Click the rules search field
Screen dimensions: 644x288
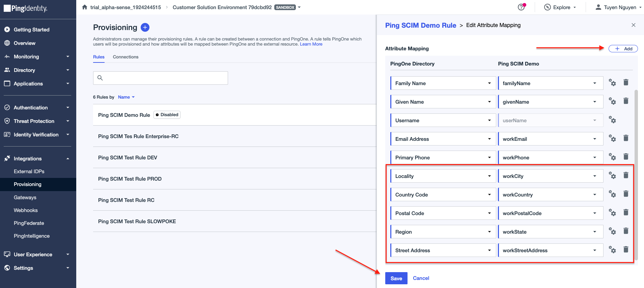[x=161, y=78]
